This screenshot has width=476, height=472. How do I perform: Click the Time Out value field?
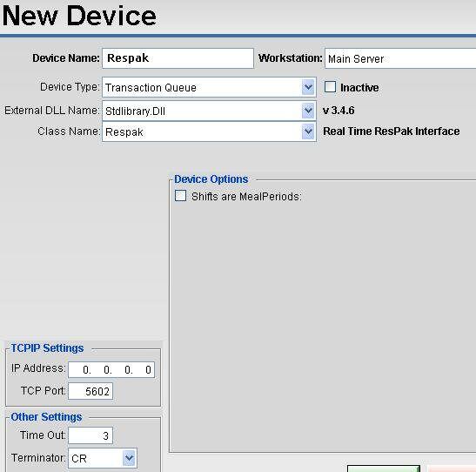pyautogui.click(x=91, y=435)
